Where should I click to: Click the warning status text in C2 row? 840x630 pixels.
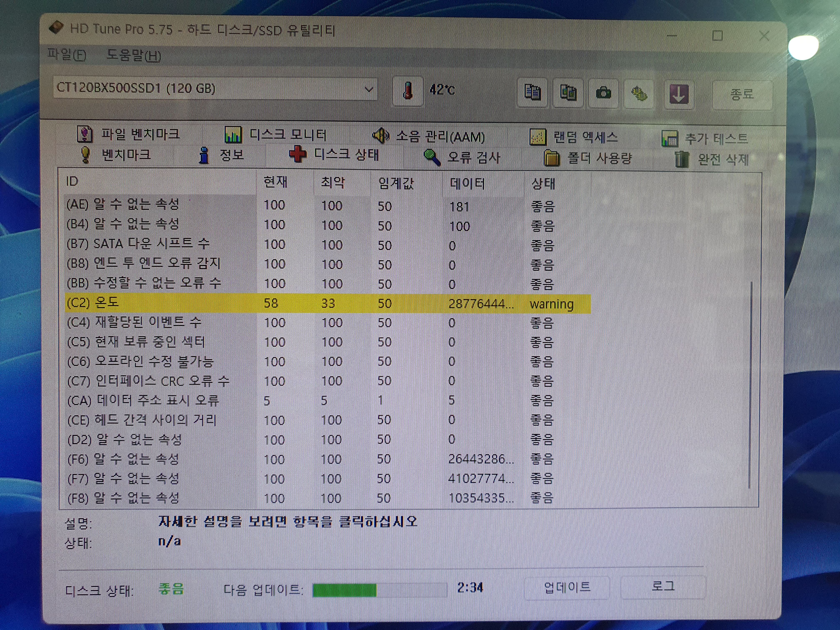551,304
